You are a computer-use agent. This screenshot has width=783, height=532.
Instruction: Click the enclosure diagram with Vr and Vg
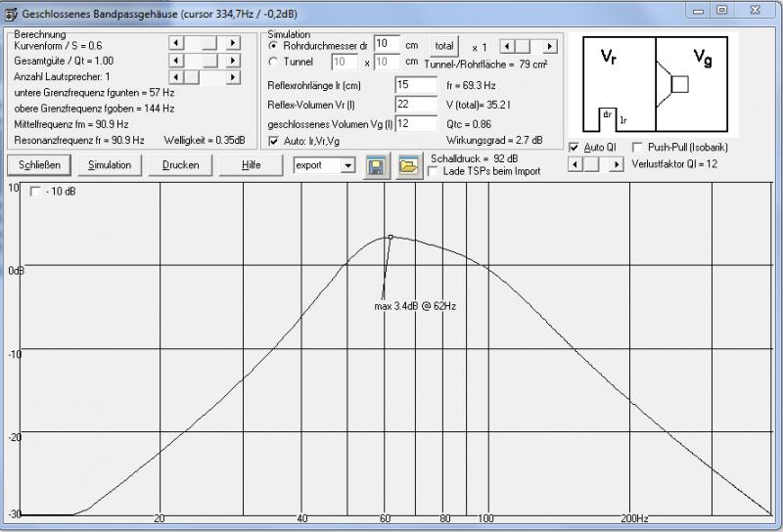[656, 85]
